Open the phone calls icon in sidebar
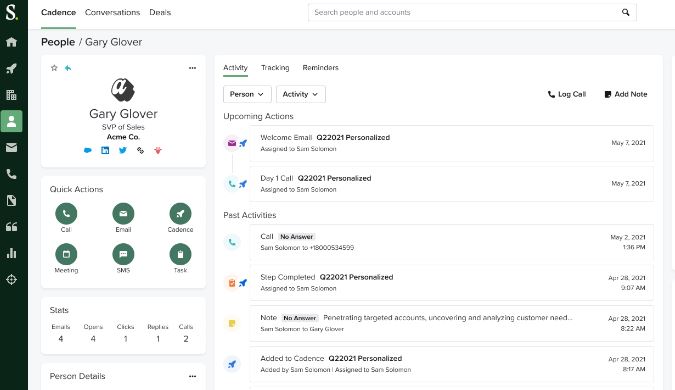The width and height of the screenshot is (675, 390). [11, 174]
